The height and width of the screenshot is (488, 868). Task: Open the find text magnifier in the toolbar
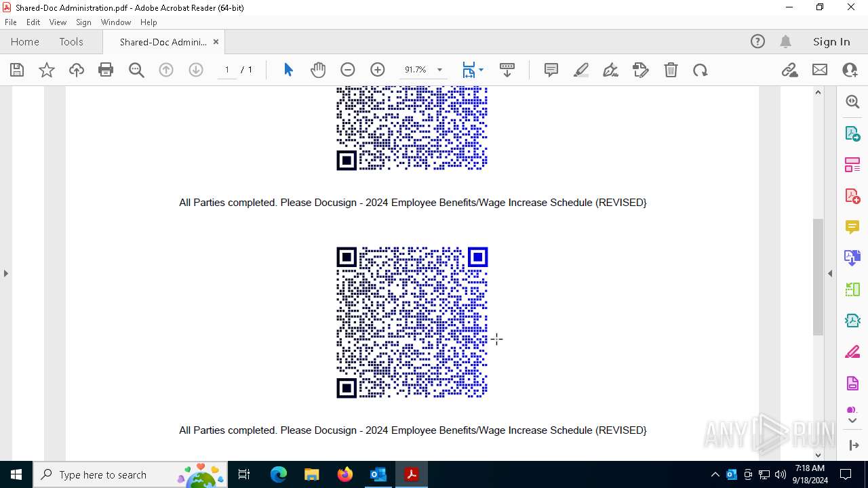(x=136, y=70)
